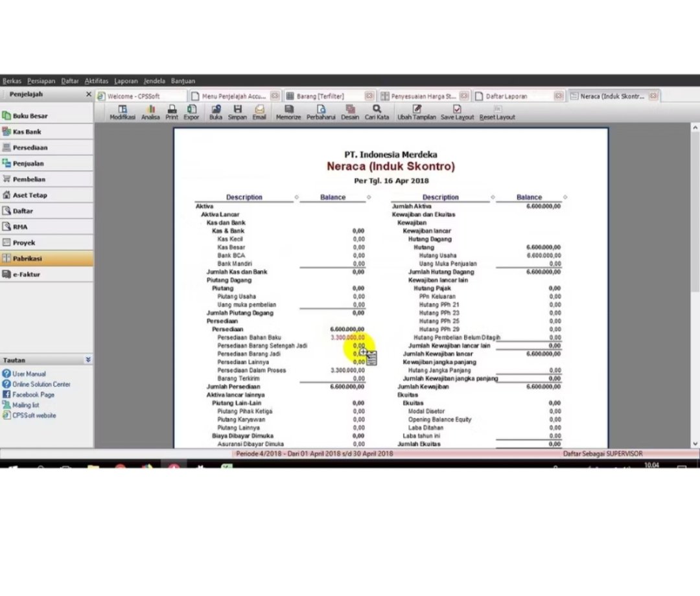This screenshot has height=596, width=700.
Task: Print the Neraca report
Action: coord(172,113)
